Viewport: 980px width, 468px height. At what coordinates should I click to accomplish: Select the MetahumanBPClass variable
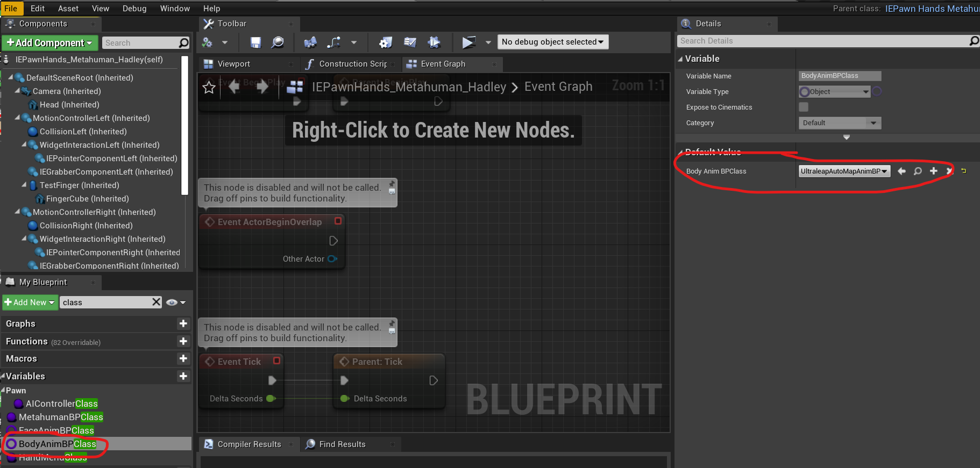pyautogui.click(x=61, y=417)
